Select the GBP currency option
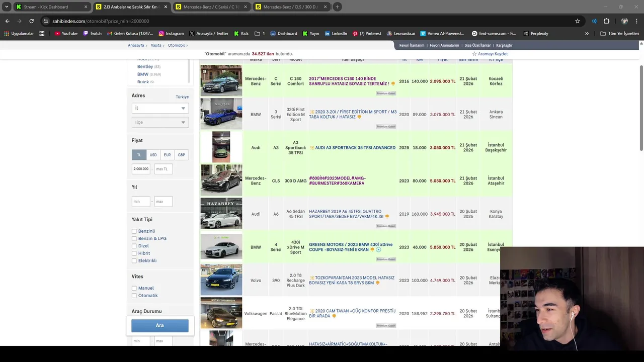Screen dimensions: 644x362 tap(181, 155)
